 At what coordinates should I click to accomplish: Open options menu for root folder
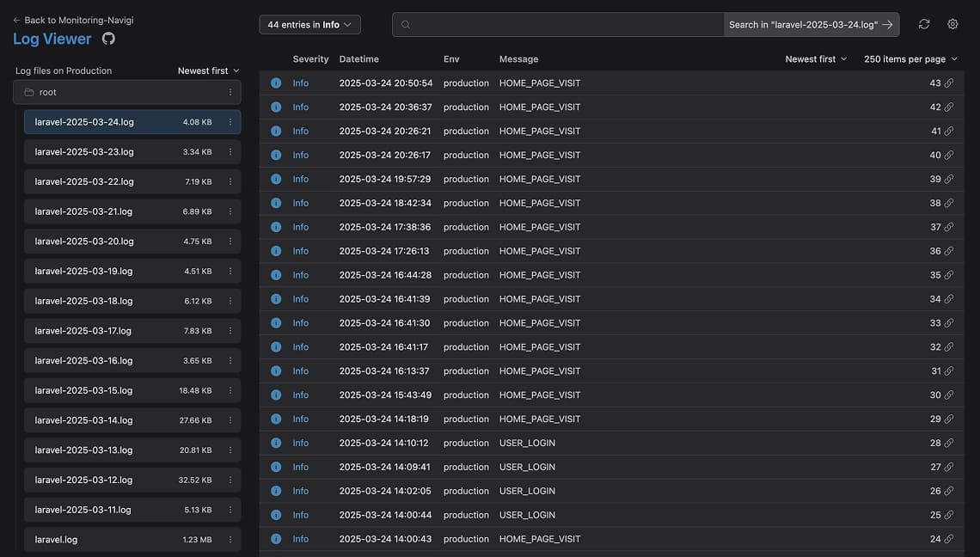pyautogui.click(x=230, y=93)
